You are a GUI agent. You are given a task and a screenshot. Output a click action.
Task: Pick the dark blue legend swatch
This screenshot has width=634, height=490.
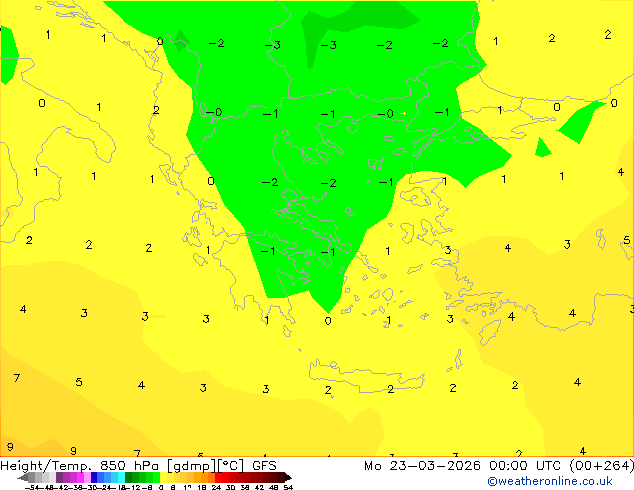point(94,477)
